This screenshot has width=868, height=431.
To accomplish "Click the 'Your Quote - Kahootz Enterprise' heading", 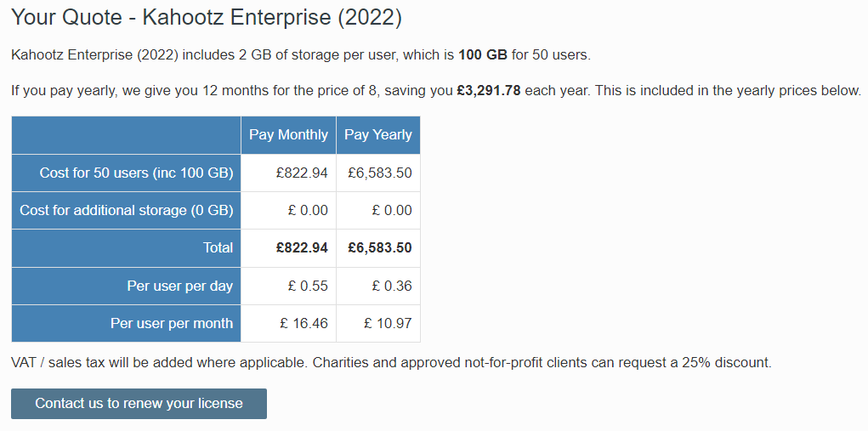I will [207, 17].
